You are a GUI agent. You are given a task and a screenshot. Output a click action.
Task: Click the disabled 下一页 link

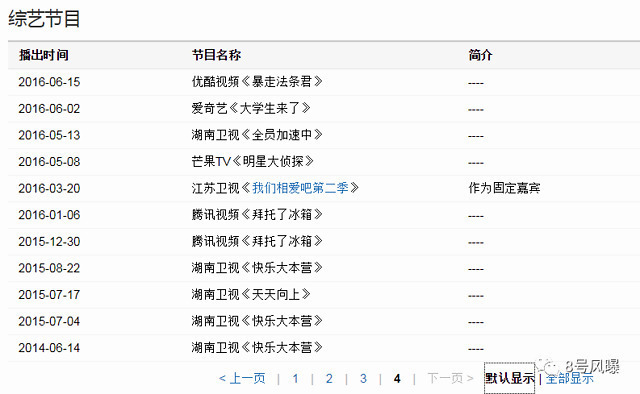tap(450, 378)
